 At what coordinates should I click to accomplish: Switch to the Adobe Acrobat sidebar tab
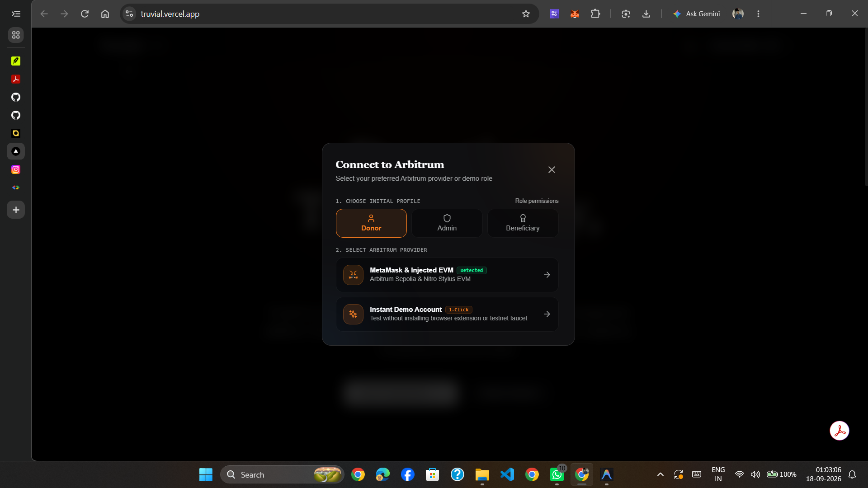click(16, 79)
